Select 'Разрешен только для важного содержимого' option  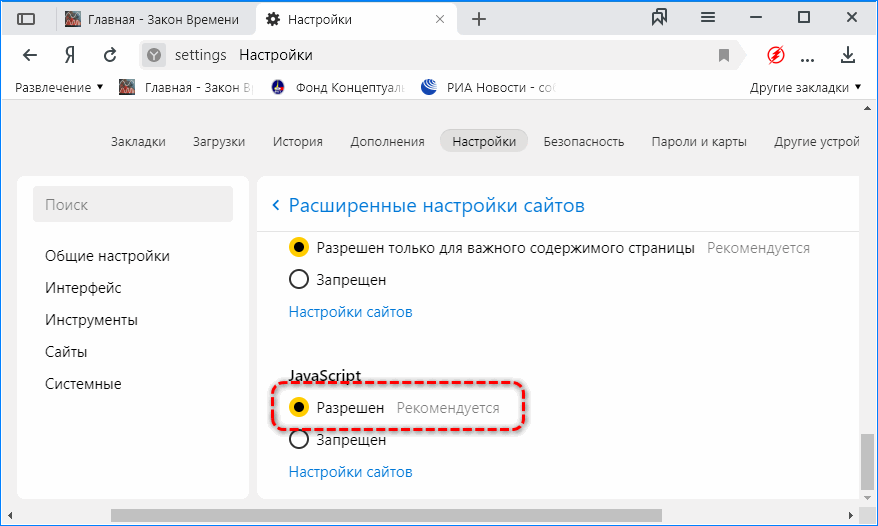tap(298, 248)
